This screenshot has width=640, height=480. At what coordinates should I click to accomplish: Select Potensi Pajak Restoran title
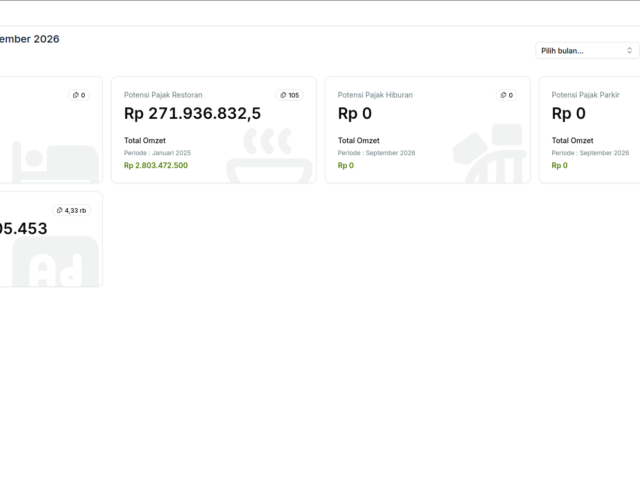pyautogui.click(x=163, y=95)
